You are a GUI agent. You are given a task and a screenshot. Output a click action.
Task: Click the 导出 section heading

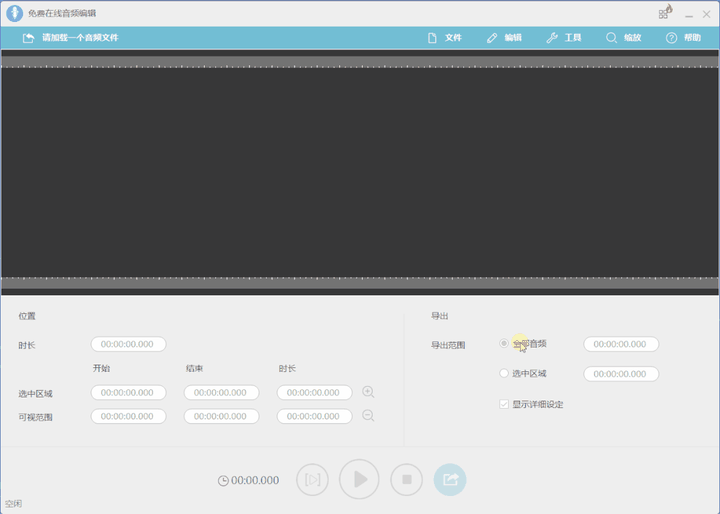pos(439,316)
